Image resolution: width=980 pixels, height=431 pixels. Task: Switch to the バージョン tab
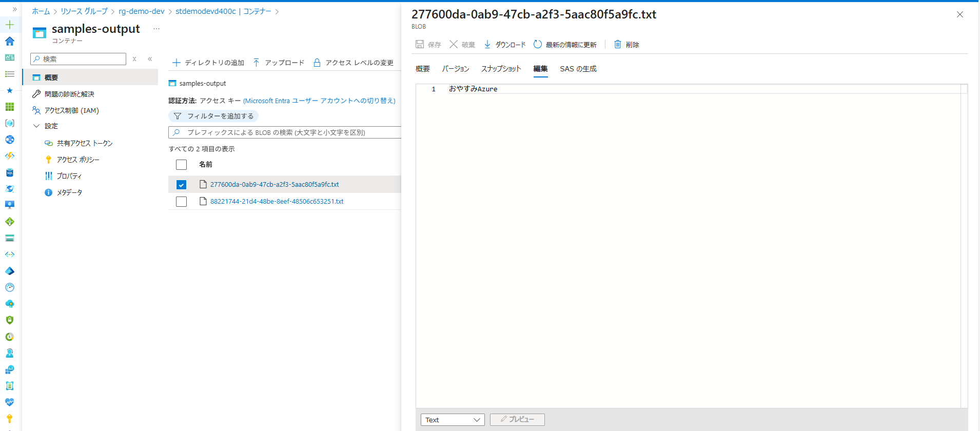point(456,69)
